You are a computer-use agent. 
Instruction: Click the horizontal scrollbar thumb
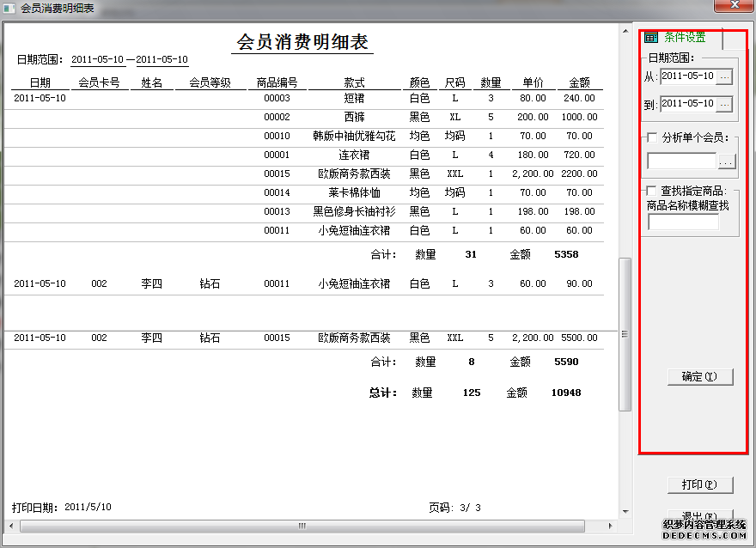(x=302, y=525)
